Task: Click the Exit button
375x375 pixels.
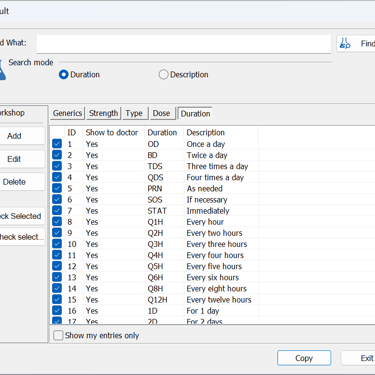Action: click(x=358, y=358)
